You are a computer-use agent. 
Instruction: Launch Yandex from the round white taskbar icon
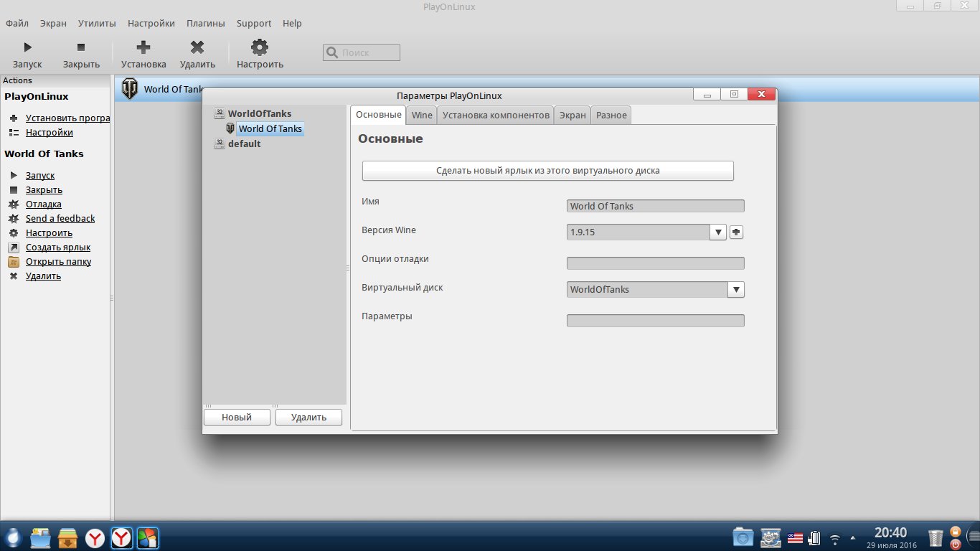[x=95, y=537]
